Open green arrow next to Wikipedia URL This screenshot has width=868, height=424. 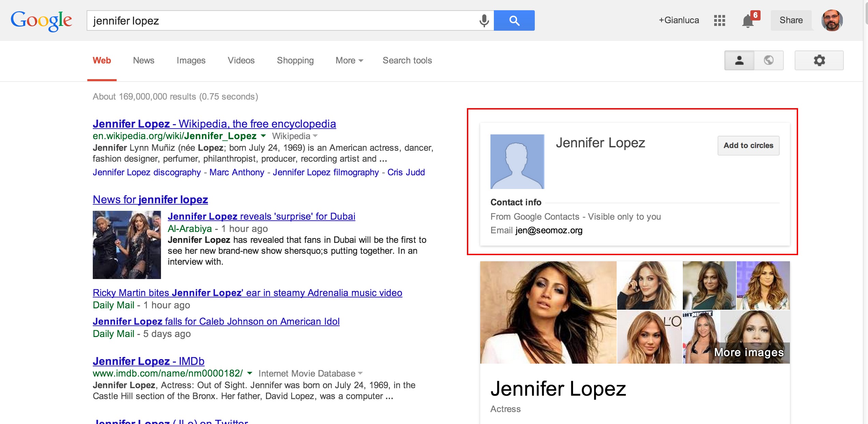(x=263, y=136)
